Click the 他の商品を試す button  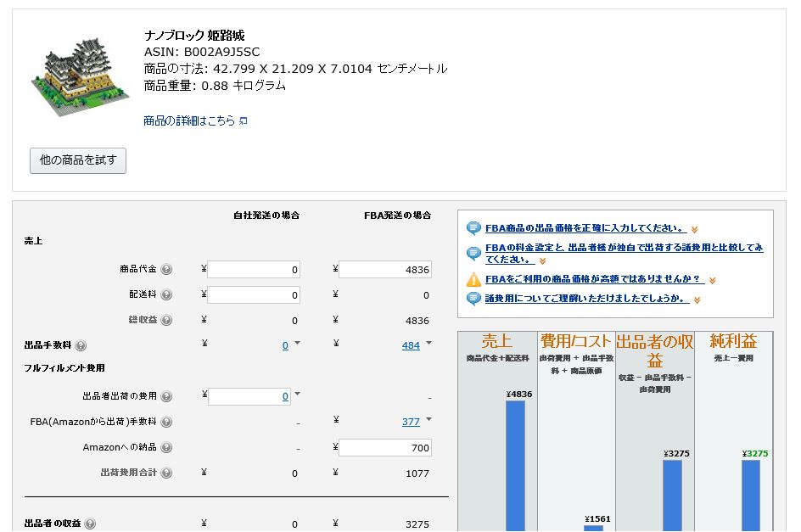click(78, 160)
